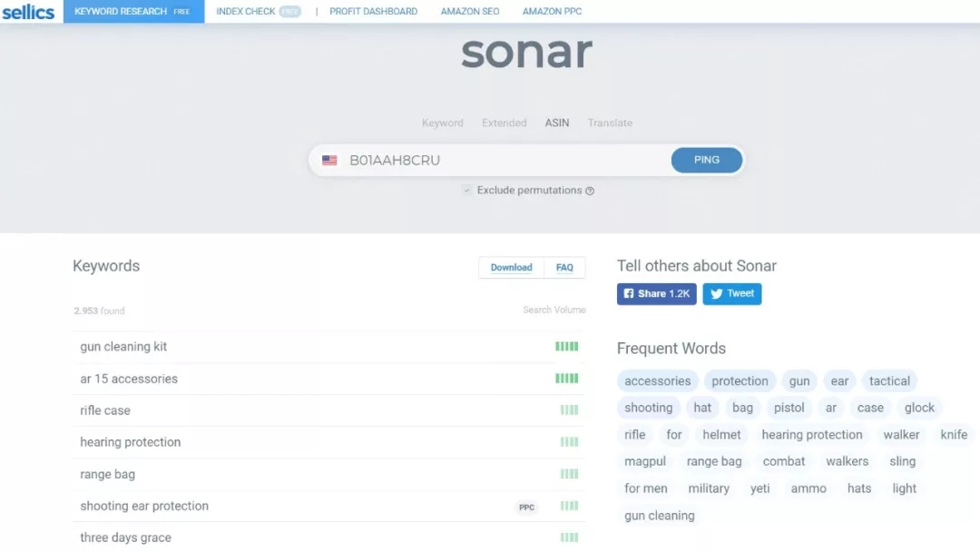
Task: Click search volume bars for three days grace
Action: point(569,537)
